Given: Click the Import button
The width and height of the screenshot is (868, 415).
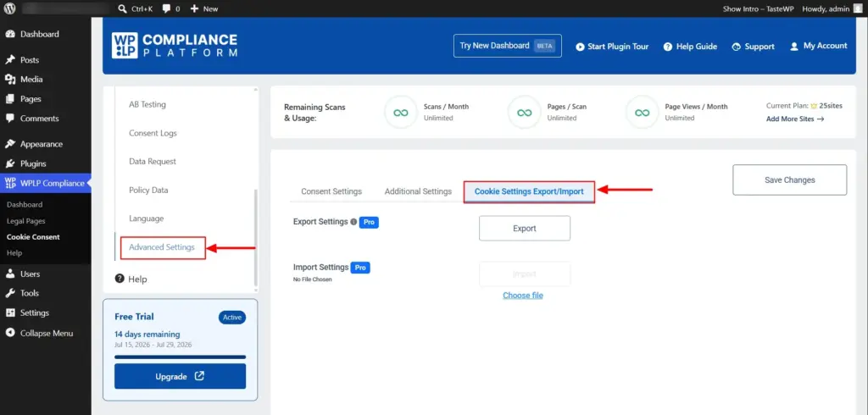Looking at the screenshot, I should pos(524,274).
